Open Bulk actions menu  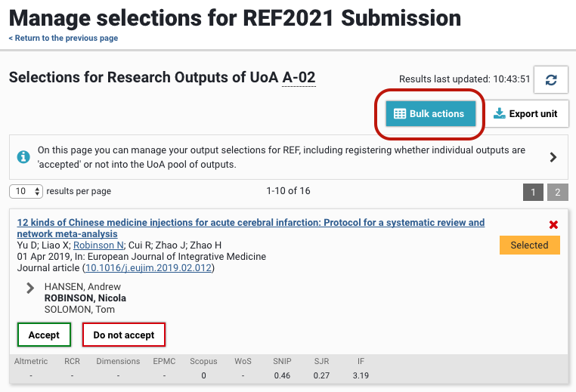430,114
